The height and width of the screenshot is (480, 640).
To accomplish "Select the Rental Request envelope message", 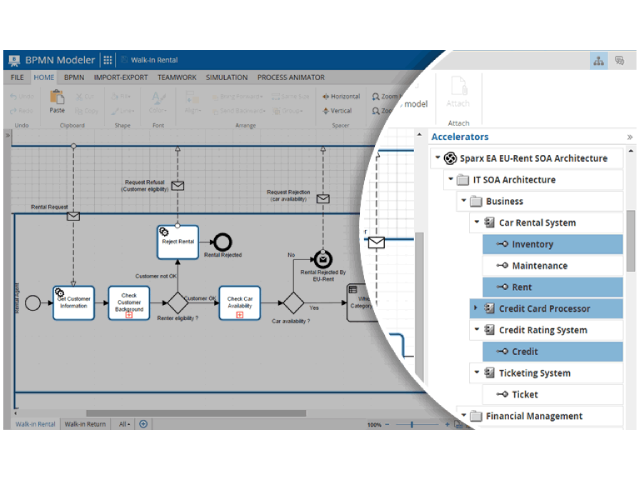I will click(73, 216).
